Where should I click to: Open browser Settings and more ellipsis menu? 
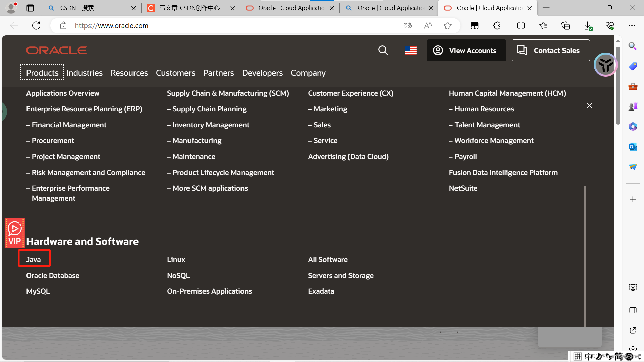point(632,26)
